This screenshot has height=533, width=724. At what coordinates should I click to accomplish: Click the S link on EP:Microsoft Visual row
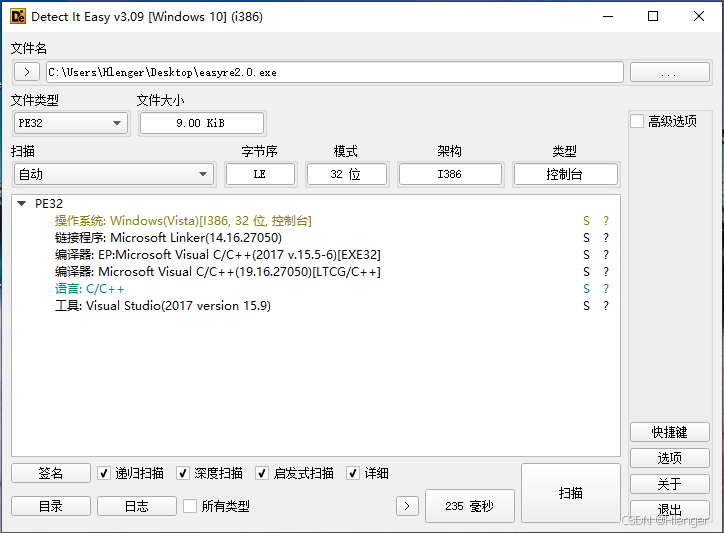[x=586, y=255]
